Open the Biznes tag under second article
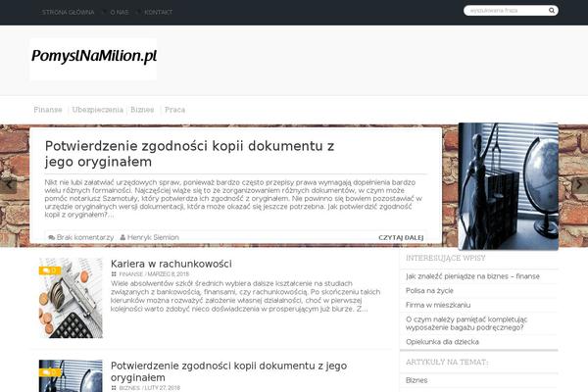 pyautogui.click(x=129, y=388)
